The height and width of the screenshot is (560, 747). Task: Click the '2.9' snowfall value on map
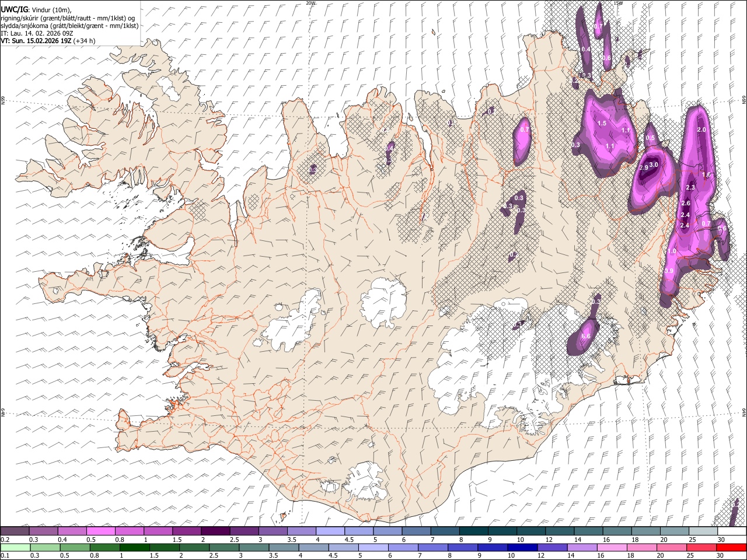tap(644, 168)
